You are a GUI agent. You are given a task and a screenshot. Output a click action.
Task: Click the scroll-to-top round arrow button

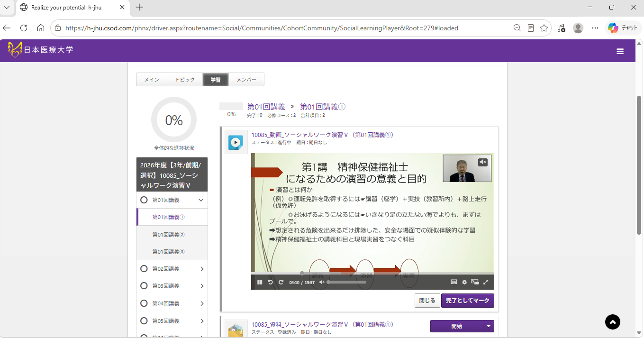[x=613, y=322]
